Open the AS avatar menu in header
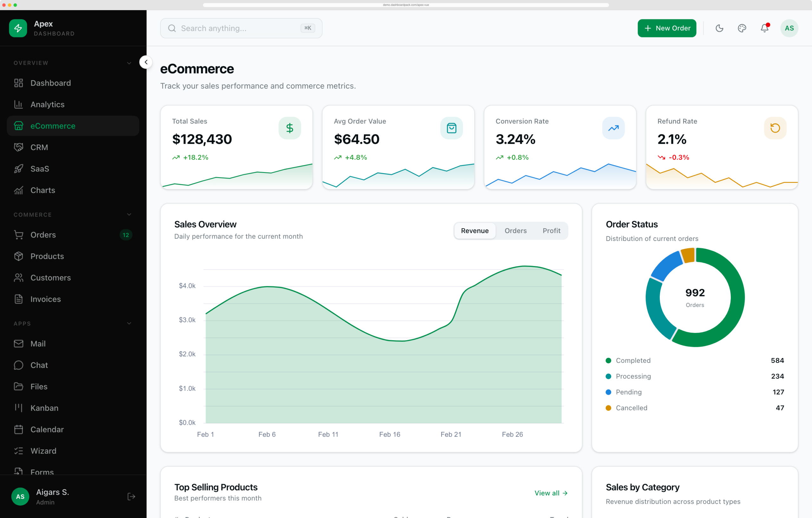The width and height of the screenshot is (812, 518). [x=789, y=28]
